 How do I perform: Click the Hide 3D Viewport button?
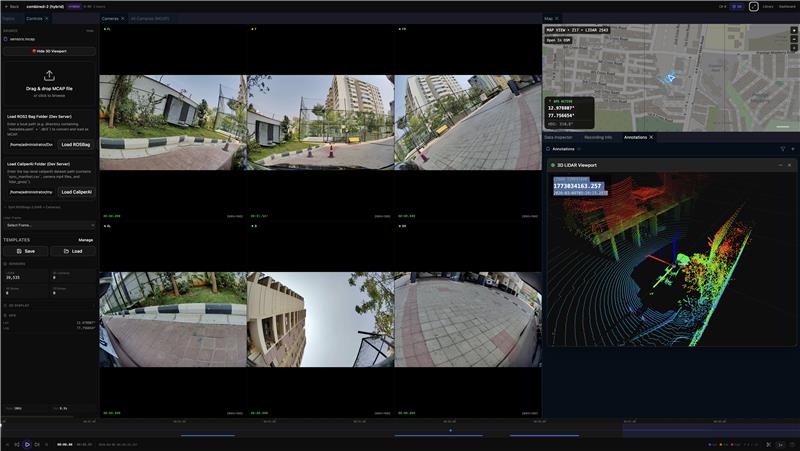(49, 50)
